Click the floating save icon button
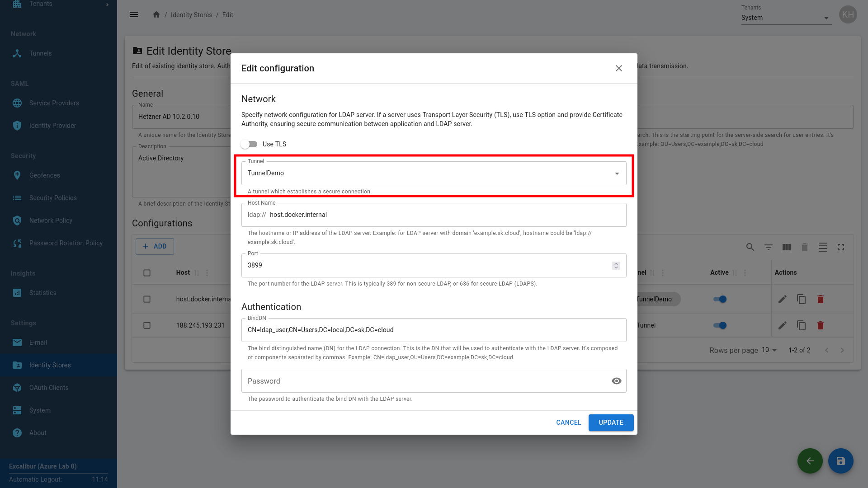 point(840,461)
